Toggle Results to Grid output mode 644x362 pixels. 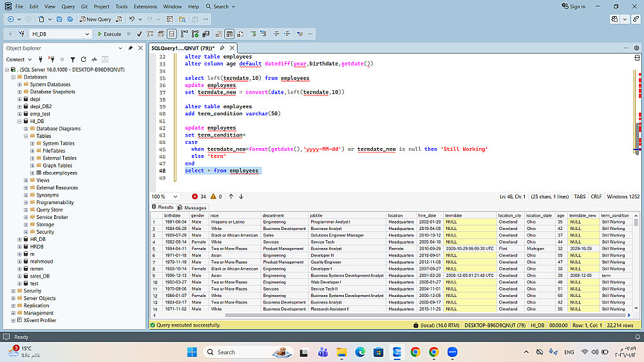pyautogui.click(x=229, y=33)
